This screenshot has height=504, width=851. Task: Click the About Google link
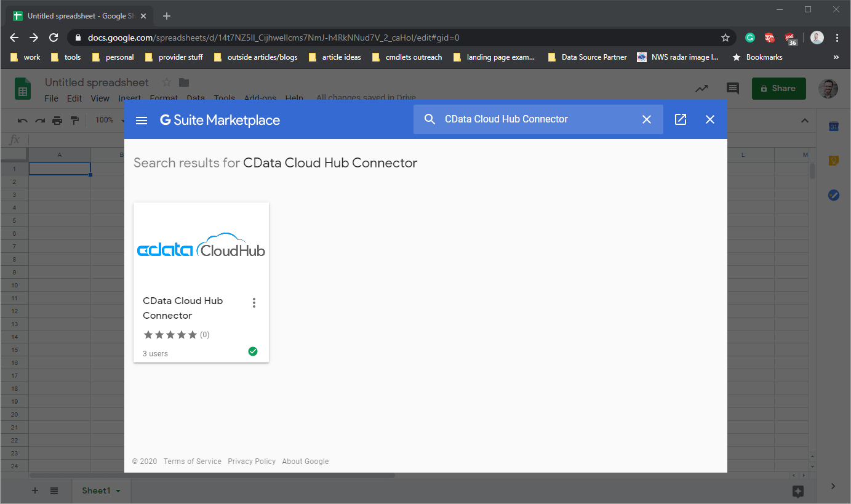[x=305, y=462]
